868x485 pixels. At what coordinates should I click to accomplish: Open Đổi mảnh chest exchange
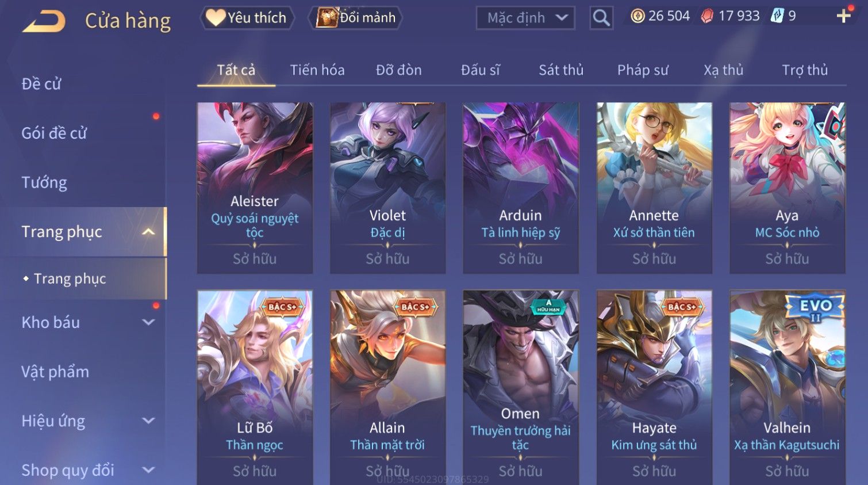[356, 18]
